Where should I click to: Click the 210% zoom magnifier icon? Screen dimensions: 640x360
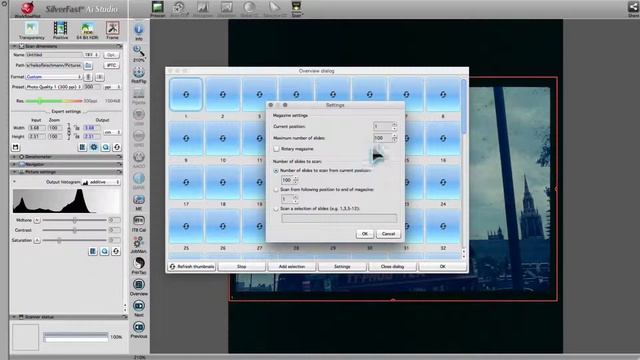[139, 53]
